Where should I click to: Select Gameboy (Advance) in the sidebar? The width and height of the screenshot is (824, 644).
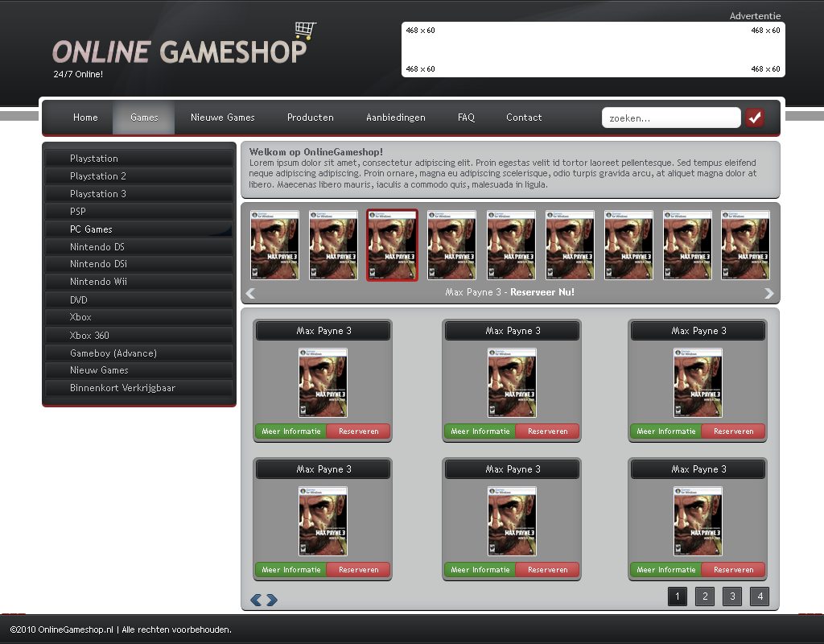coord(139,353)
